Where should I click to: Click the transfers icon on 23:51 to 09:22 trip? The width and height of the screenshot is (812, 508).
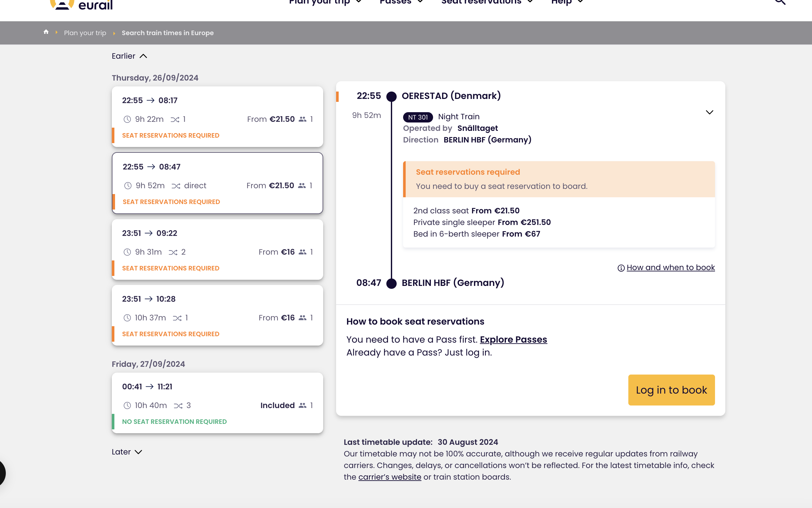coord(173,252)
